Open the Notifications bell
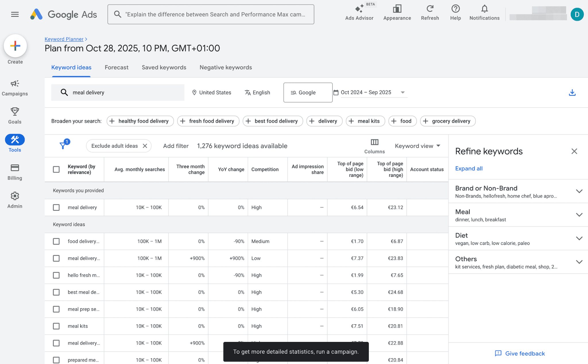 (484, 9)
